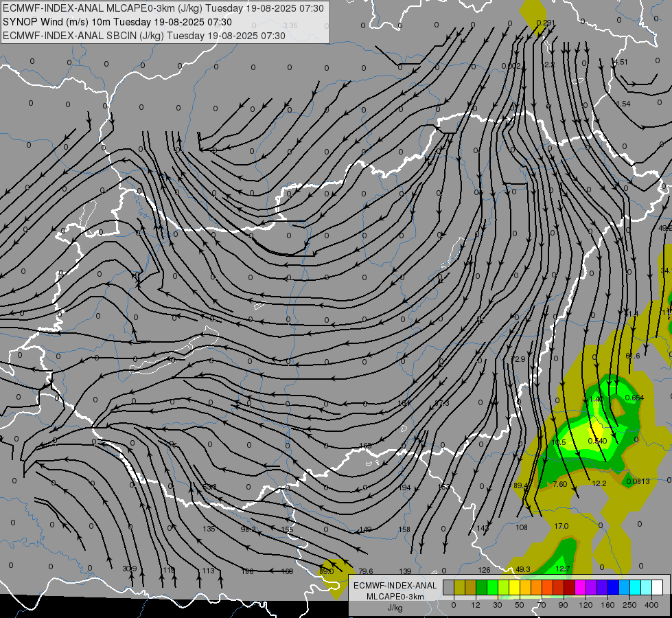Viewport: 672px width, 618px height.
Task: Click the legend tick value '30'
Action: click(497, 605)
